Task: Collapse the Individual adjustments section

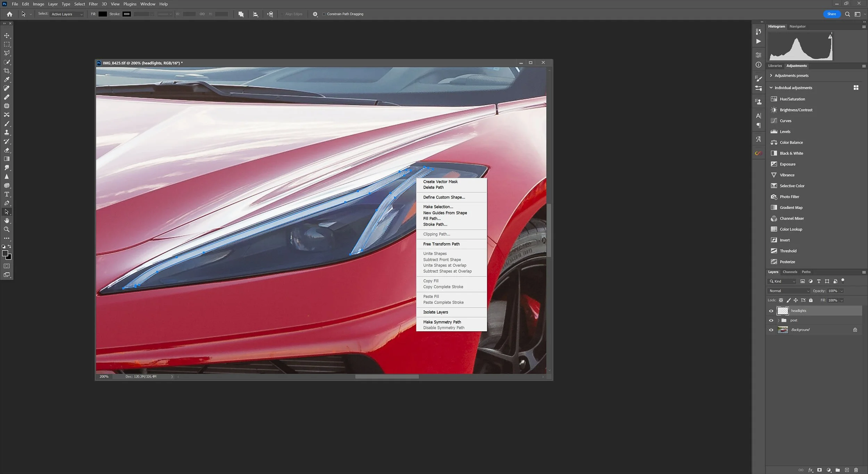Action: tap(771, 88)
